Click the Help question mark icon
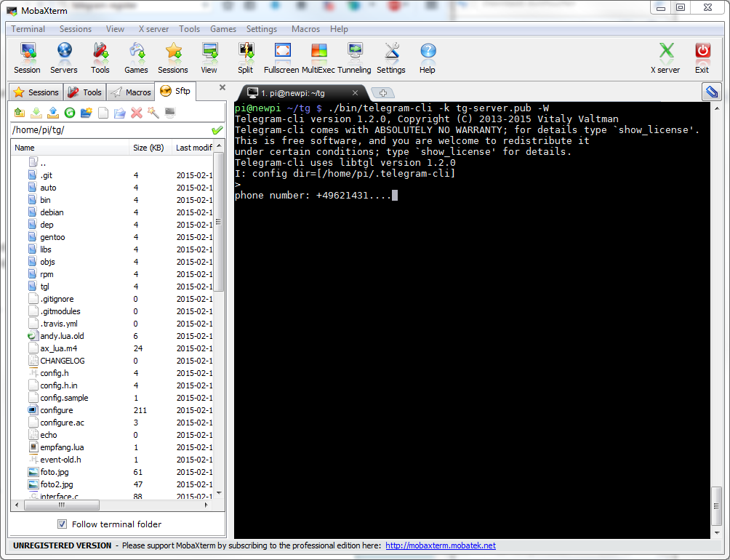 [x=428, y=57]
